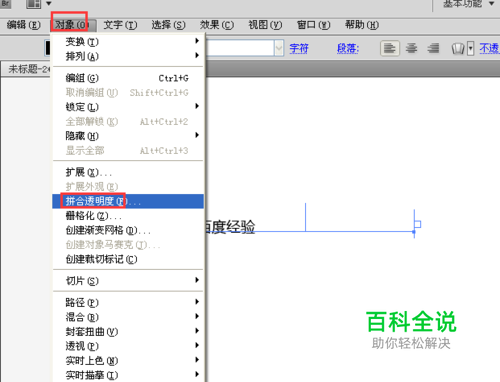Expand the 隐藏(H) submenu
500x382 pixels.
point(128,136)
